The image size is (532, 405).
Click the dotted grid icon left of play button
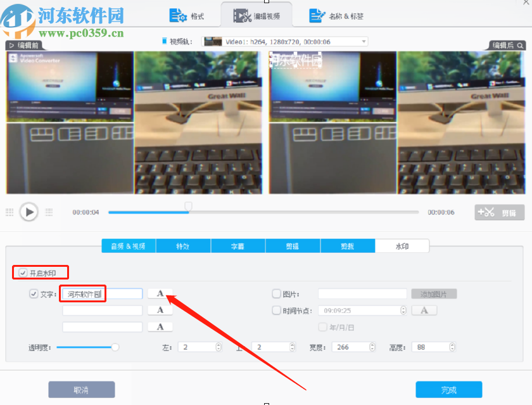(x=9, y=212)
